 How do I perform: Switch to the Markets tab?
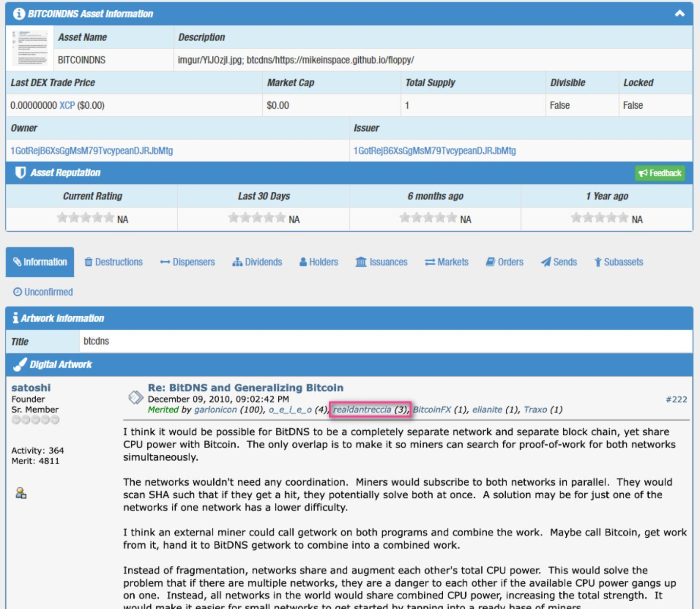[447, 262]
